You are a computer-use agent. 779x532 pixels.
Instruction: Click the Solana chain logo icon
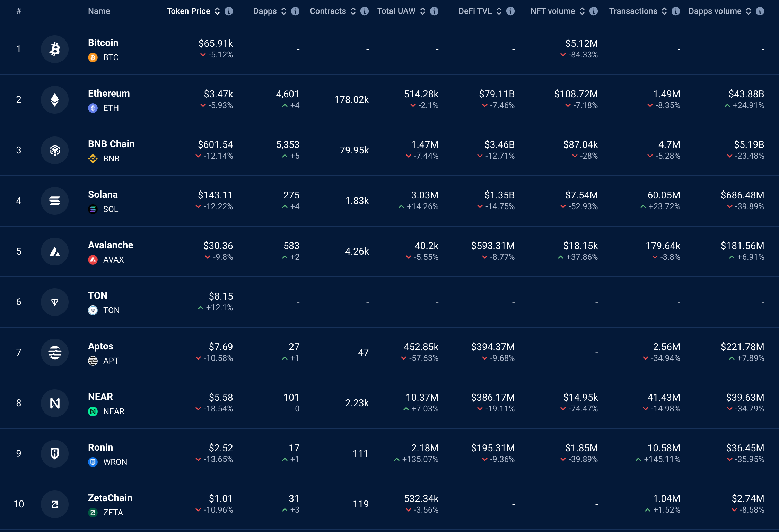click(55, 201)
